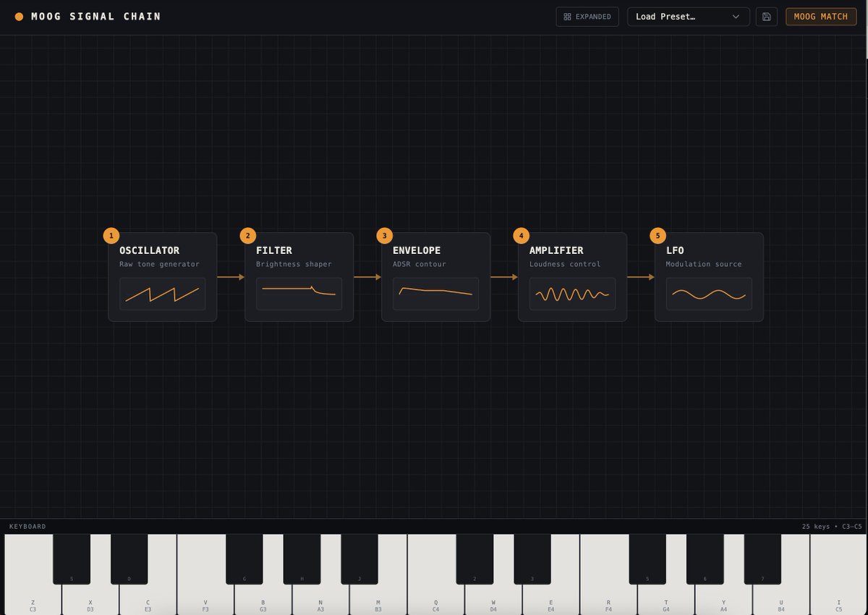Click the Moog Signal Chain title
The height and width of the screenshot is (615, 868).
pyautogui.click(x=96, y=17)
